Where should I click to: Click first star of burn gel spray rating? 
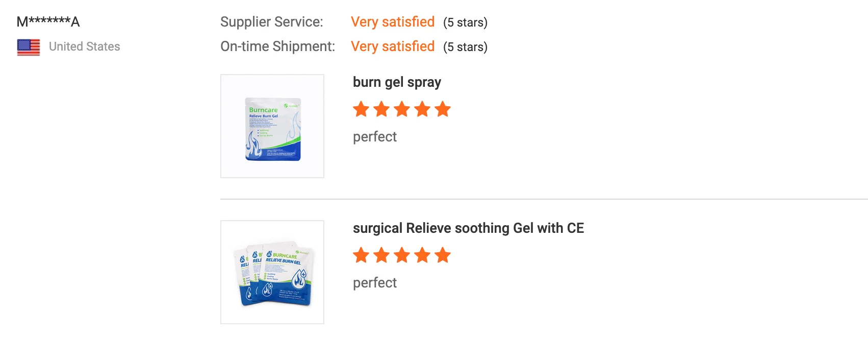coord(361,109)
